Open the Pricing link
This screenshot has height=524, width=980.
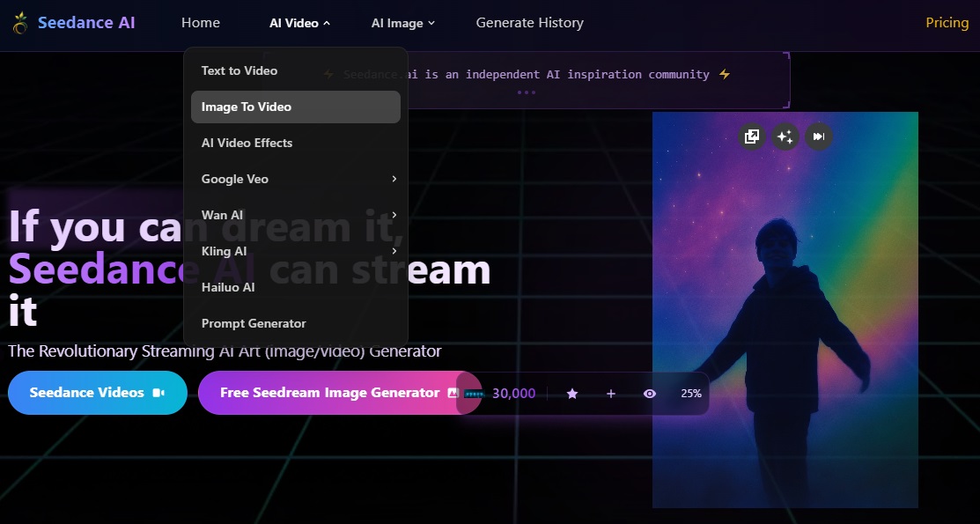(x=947, y=23)
